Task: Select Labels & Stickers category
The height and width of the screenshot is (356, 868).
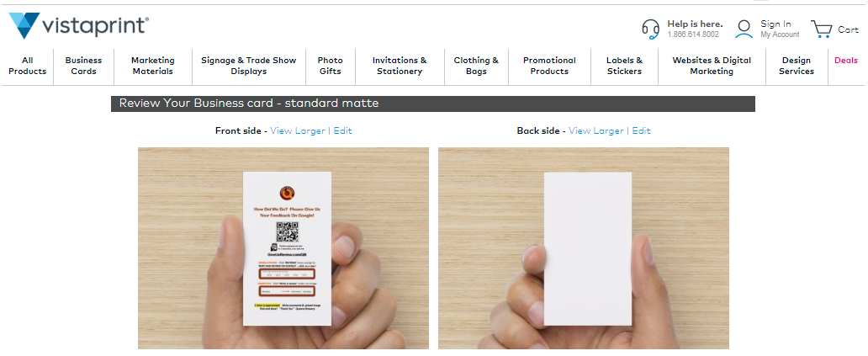Action: coord(624,66)
